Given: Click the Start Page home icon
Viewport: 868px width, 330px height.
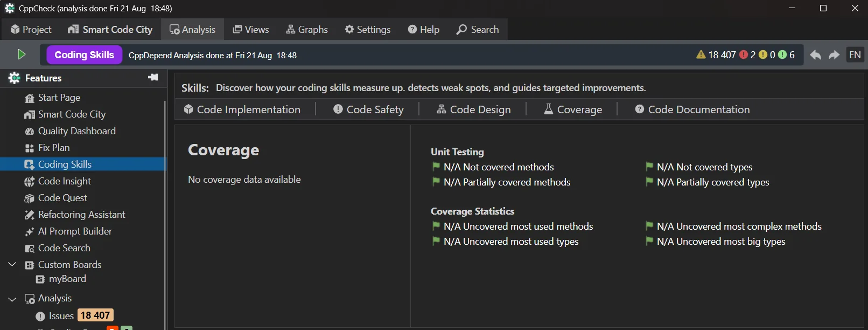Looking at the screenshot, I should (30, 98).
